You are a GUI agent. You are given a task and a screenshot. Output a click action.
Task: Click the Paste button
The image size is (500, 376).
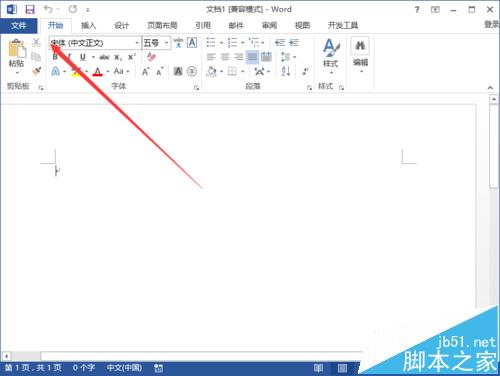coord(17,56)
